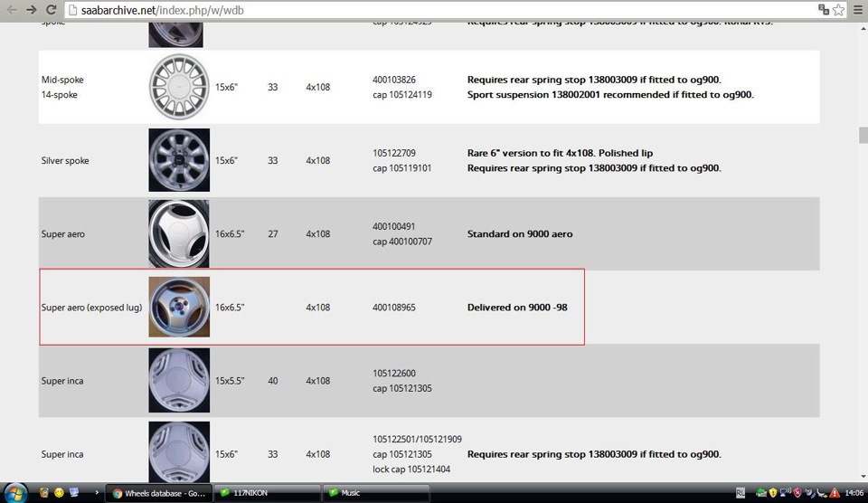Click part number 105122600
Image resolution: width=868 pixels, height=503 pixels.
tap(394, 374)
